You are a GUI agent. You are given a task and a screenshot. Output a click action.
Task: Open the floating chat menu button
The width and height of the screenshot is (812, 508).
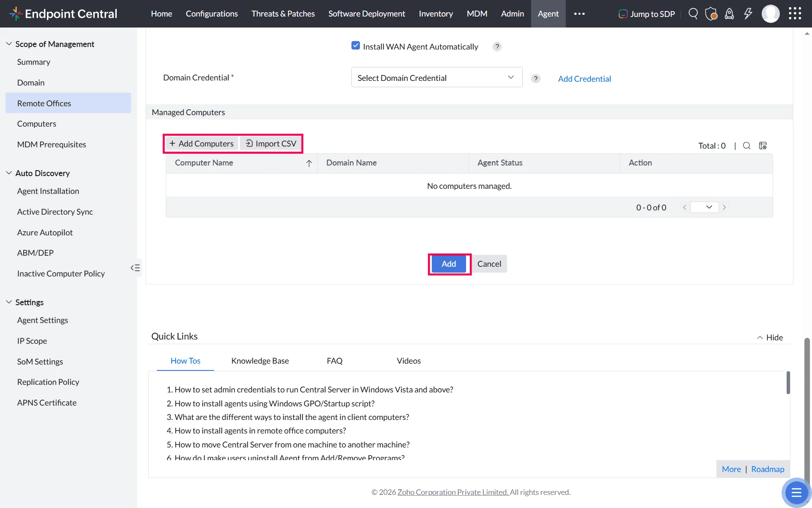[x=796, y=492]
